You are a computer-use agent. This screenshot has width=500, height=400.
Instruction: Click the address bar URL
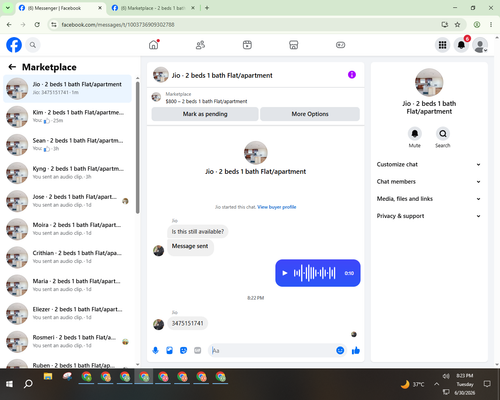[x=118, y=25]
